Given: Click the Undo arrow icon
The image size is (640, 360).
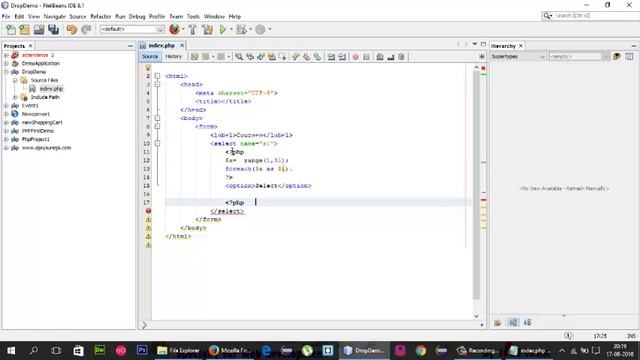Looking at the screenshot, I should [x=71, y=29].
